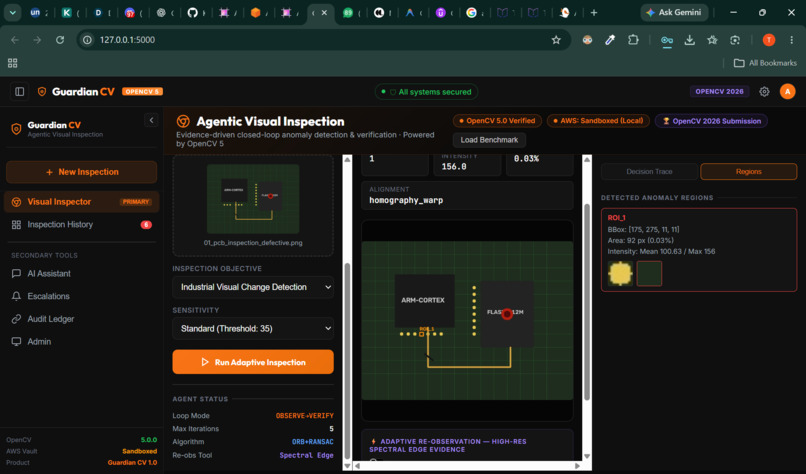
Task: Click the uploaded PCB image thumbnail
Action: pos(253,198)
